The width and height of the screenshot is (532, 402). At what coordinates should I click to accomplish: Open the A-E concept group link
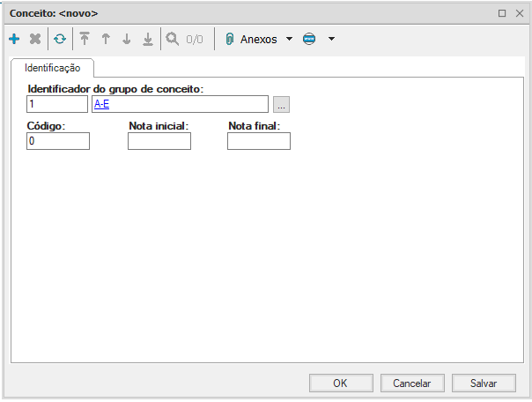[x=100, y=105]
